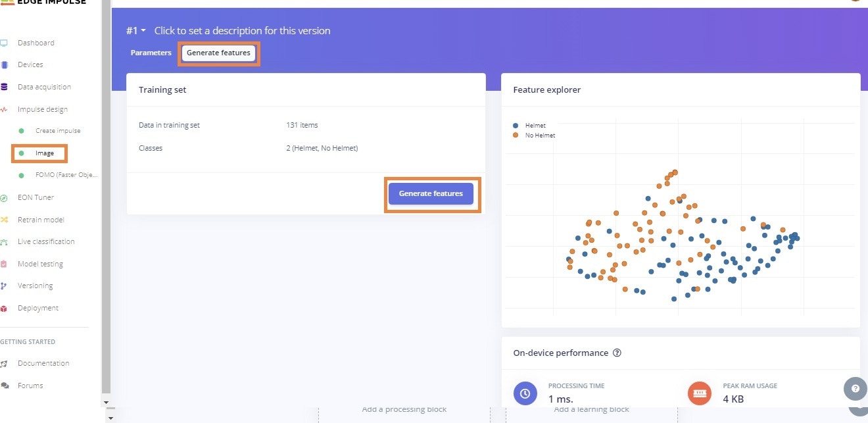Open the Deployment box icon
The width and height of the screenshot is (868, 423).
point(4,308)
